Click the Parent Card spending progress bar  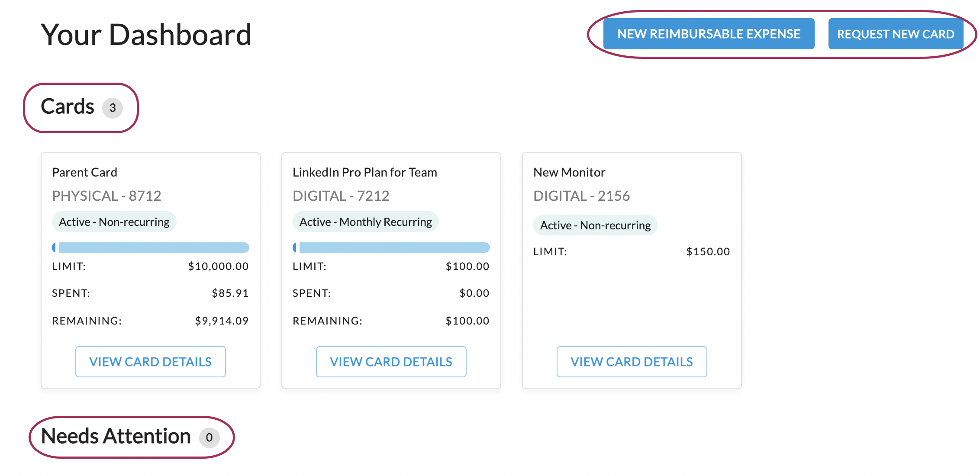coord(150,248)
